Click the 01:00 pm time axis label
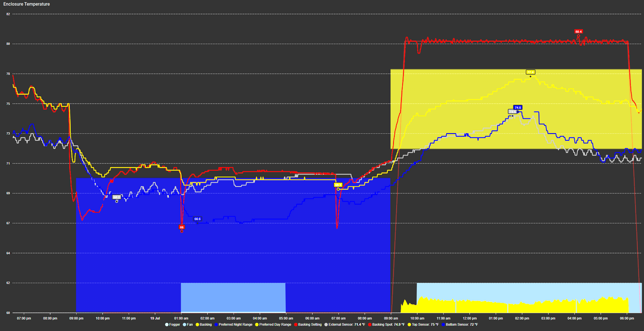The height and width of the screenshot is (331, 644). pos(496,318)
